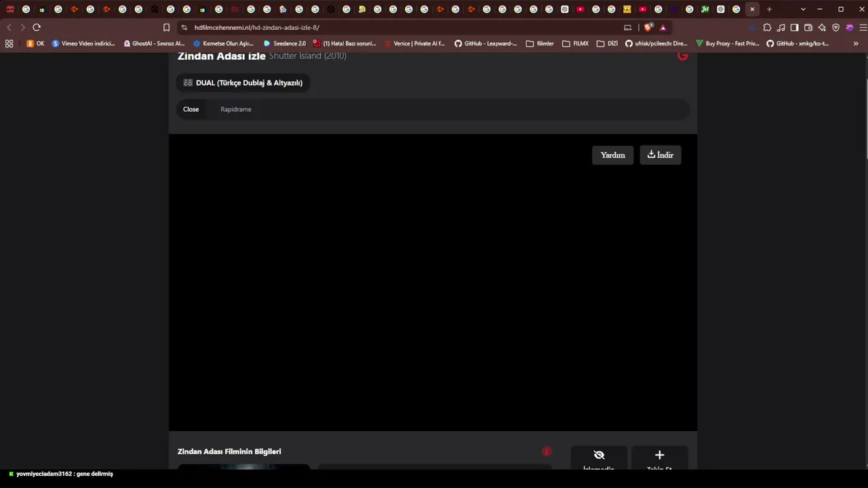The width and height of the screenshot is (868, 488).
Task: Click the black video player area
Action: coord(433,282)
